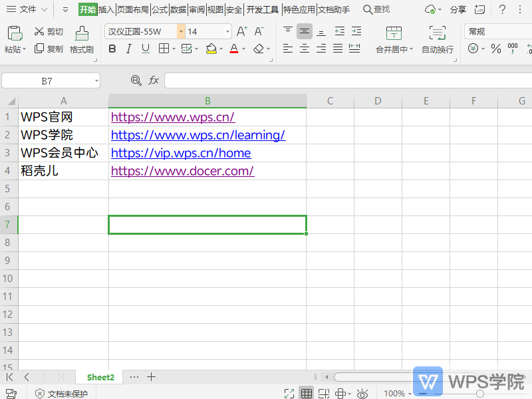Toggle underline formatting
Screen dimensions: 532x399
[145, 49]
